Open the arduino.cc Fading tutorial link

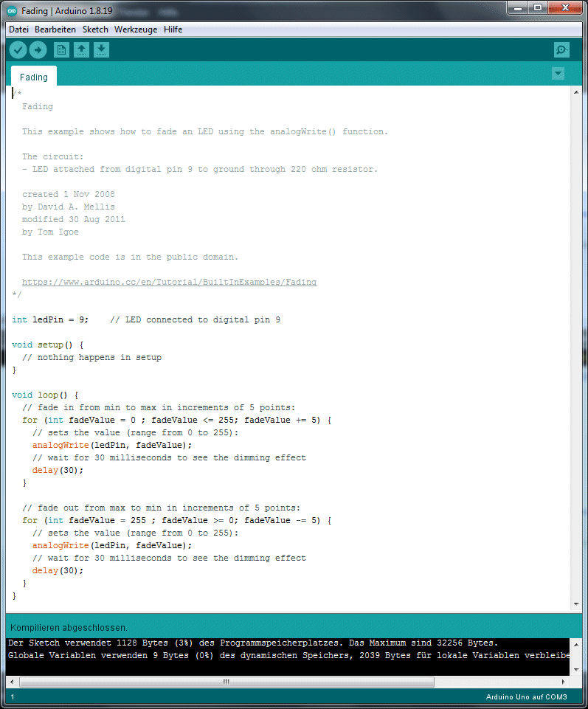click(x=169, y=282)
